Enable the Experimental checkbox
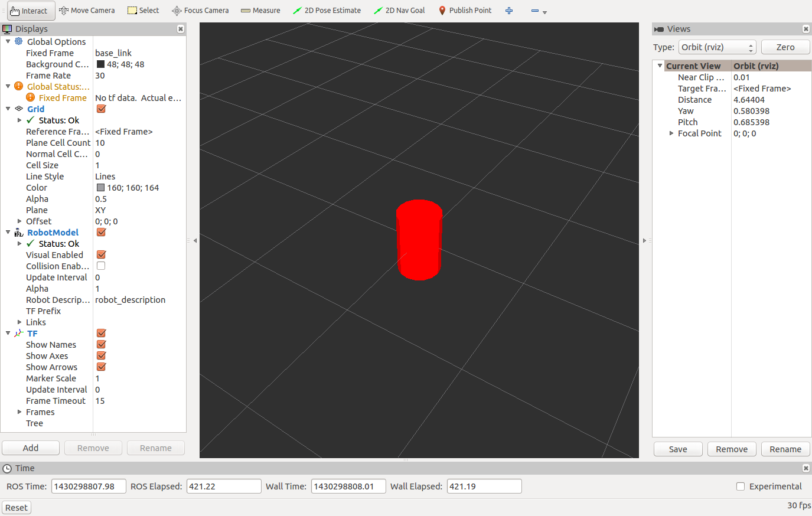The width and height of the screenshot is (812, 516). click(x=741, y=486)
